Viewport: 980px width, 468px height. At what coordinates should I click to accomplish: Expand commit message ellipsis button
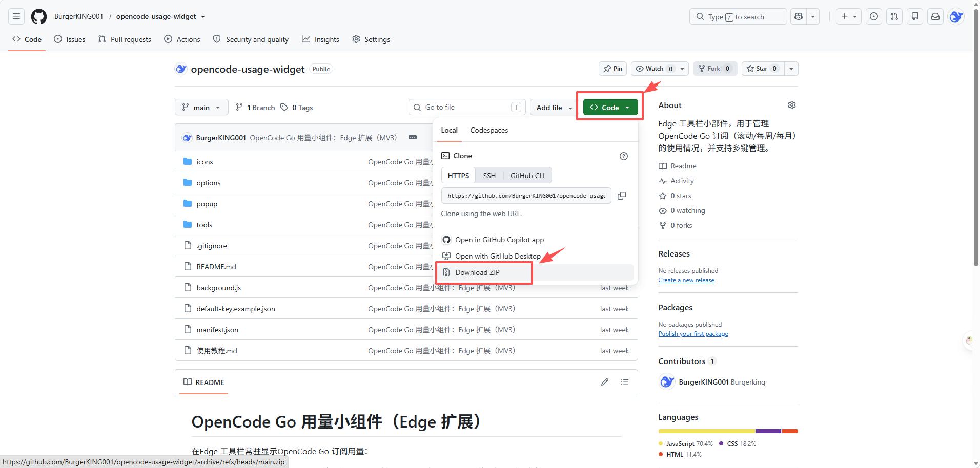(x=413, y=137)
